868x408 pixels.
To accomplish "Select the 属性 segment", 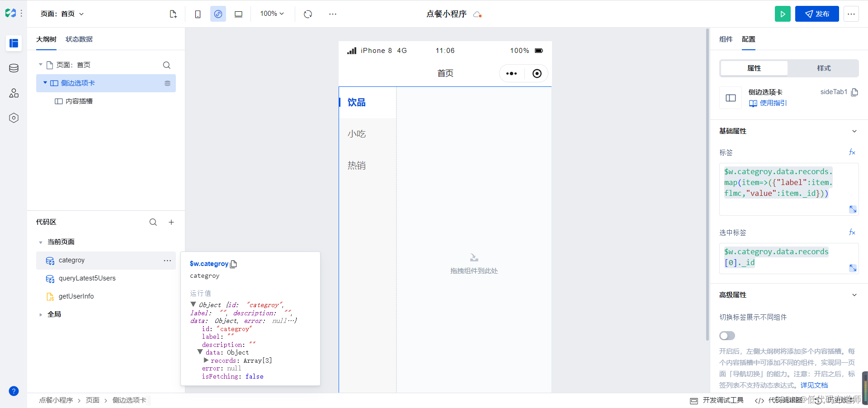I will (x=754, y=68).
